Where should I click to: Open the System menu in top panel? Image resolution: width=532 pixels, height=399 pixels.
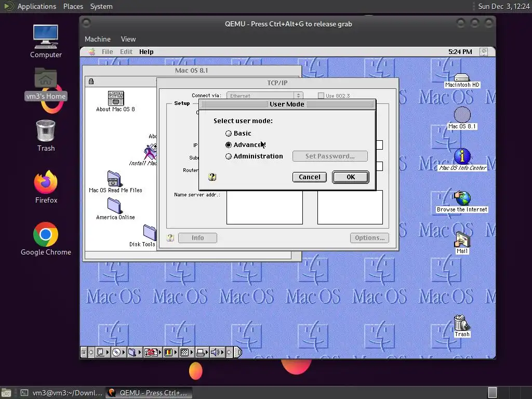click(101, 6)
